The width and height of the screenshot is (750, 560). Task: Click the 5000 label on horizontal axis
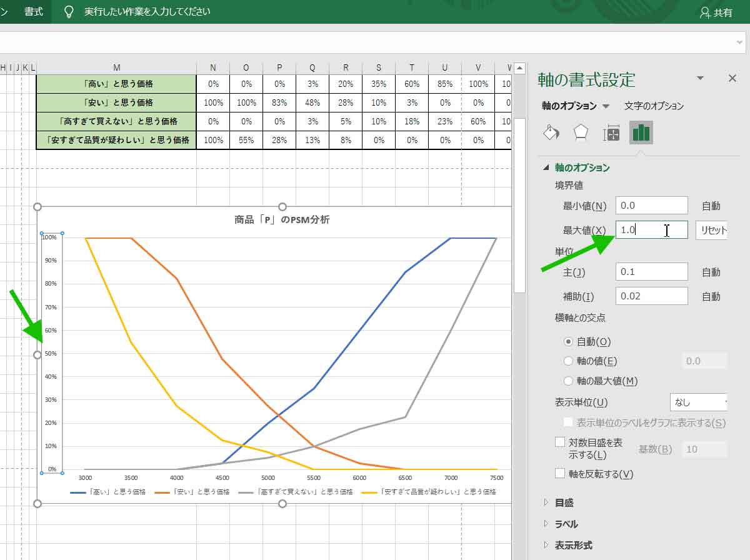click(267, 477)
